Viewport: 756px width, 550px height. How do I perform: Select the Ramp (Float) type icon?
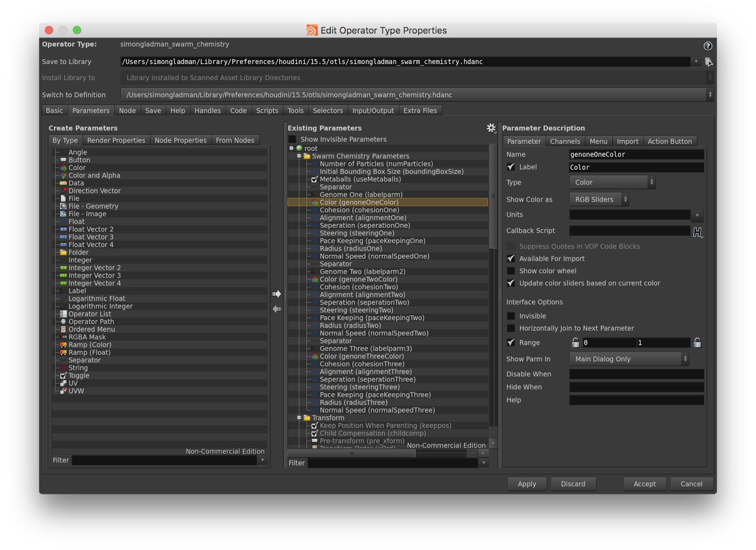pyautogui.click(x=63, y=352)
